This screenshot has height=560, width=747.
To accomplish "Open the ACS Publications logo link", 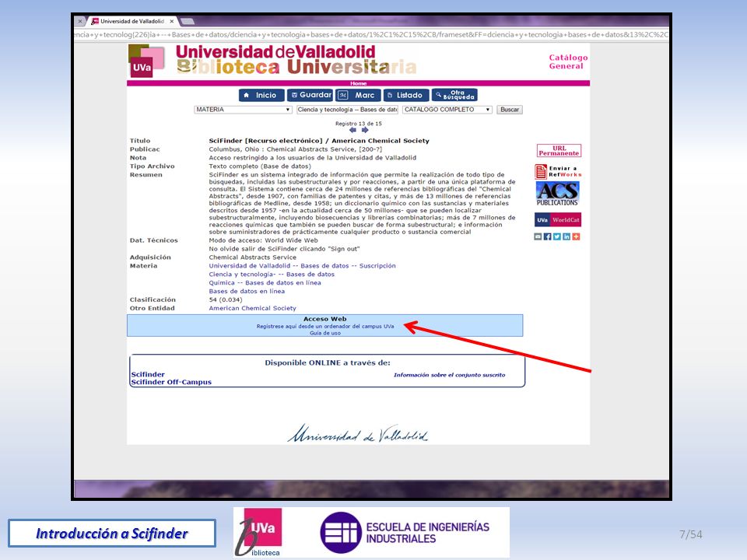I will pos(557,194).
